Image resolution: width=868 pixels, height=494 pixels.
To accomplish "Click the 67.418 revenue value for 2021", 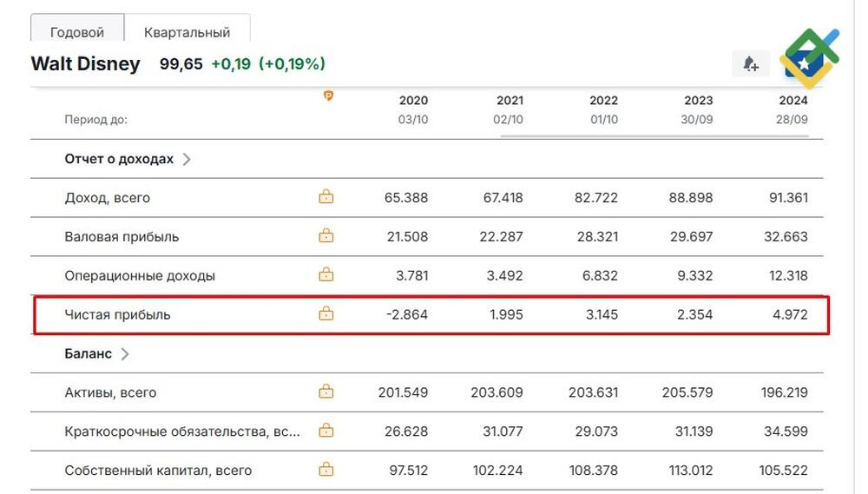I will 503,198.
